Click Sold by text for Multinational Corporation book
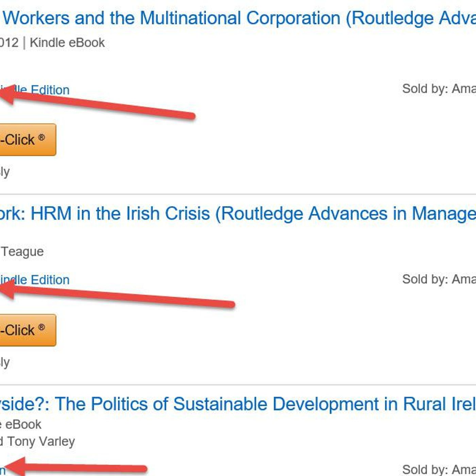Image resolution: width=476 pixels, height=476 pixels. [x=439, y=89]
